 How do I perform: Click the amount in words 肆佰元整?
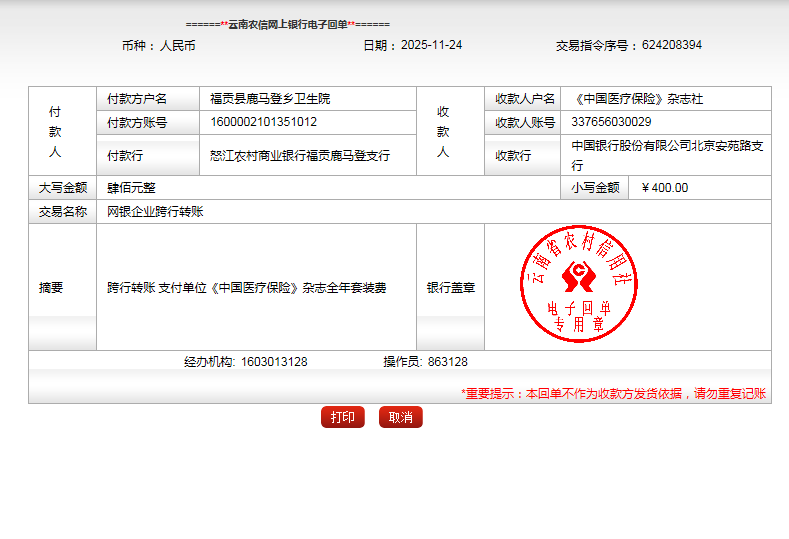131,188
